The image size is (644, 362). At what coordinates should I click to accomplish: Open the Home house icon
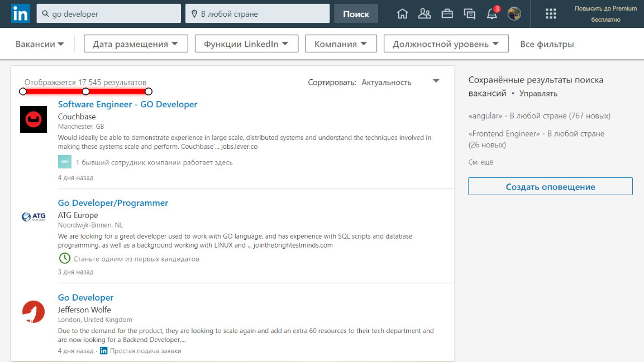[x=403, y=13]
